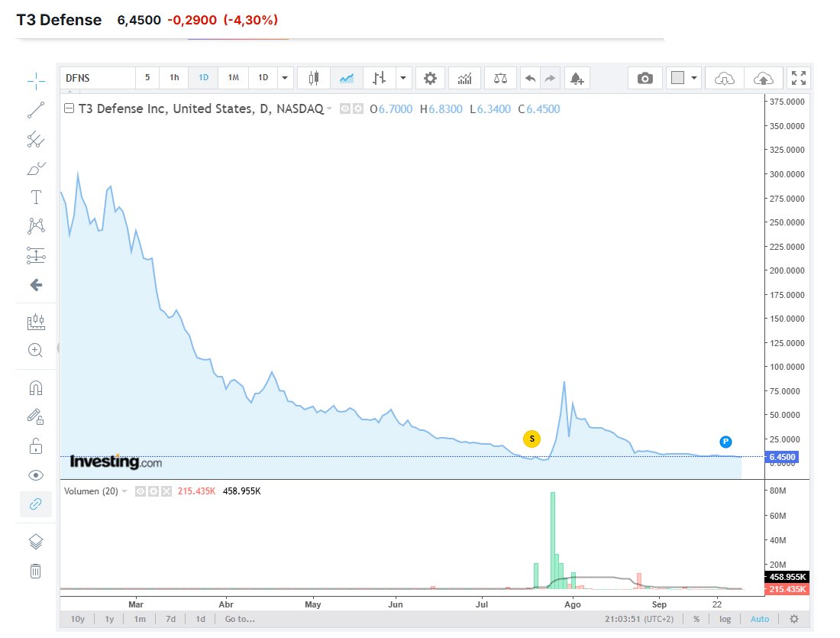Screen dimensions: 840x638
Task: Open chart settings gear in toolbar
Action: coord(430,78)
